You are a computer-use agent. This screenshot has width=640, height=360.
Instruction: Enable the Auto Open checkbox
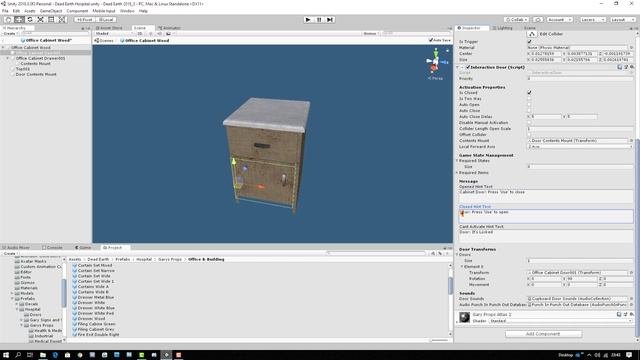click(529, 105)
